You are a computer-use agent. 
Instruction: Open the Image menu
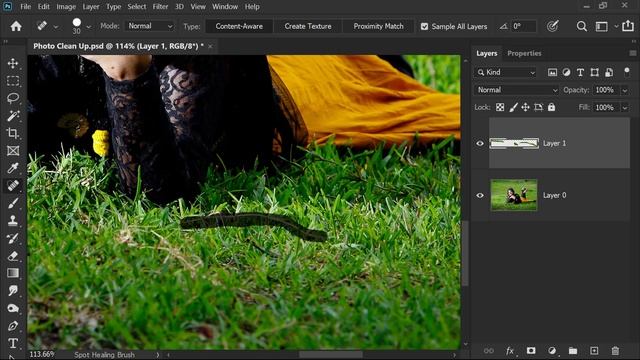tap(66, 7)
